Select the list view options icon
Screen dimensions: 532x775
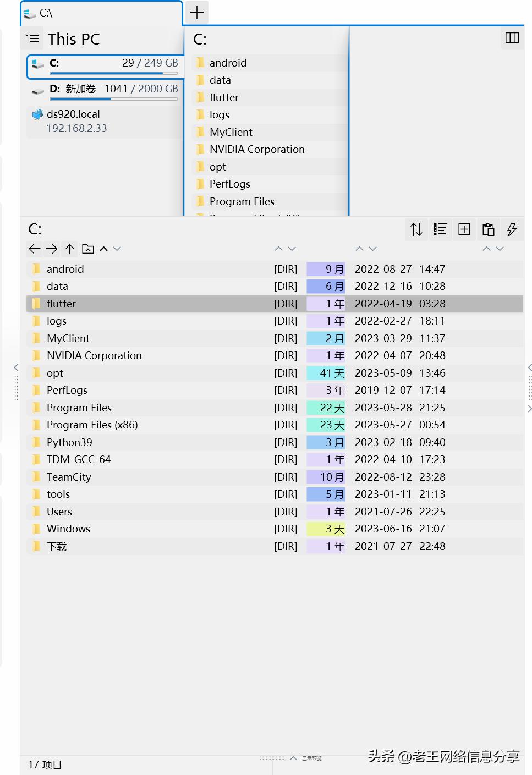(440, 229)
